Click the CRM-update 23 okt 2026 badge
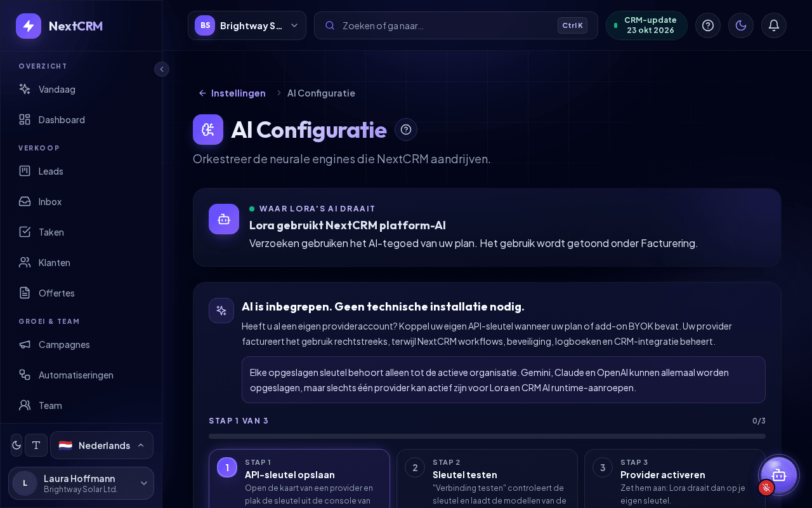812x508 pixels. pyautogui.click(x=646, y=25)
